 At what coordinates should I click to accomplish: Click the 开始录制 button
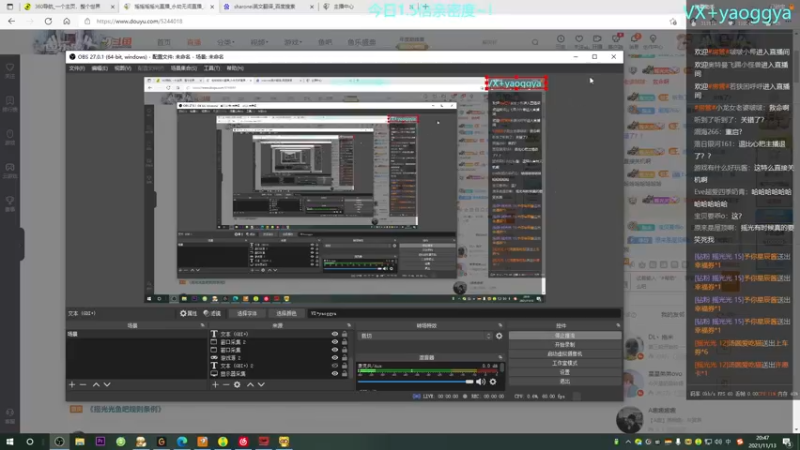tap(565, 345)
